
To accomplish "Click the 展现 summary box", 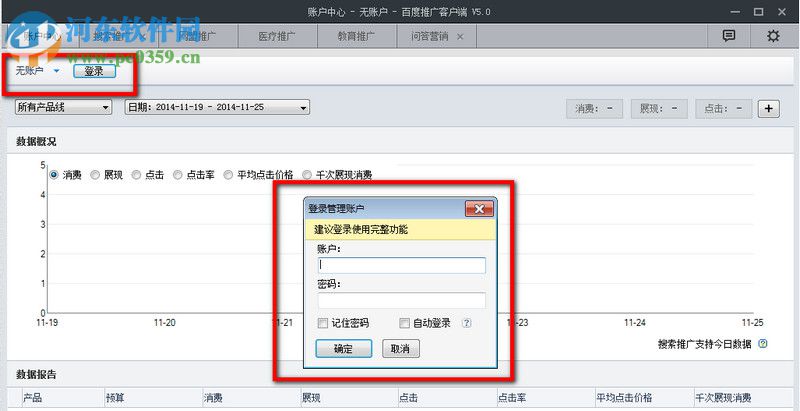I will pyautogui.click(x=659, y=109).
